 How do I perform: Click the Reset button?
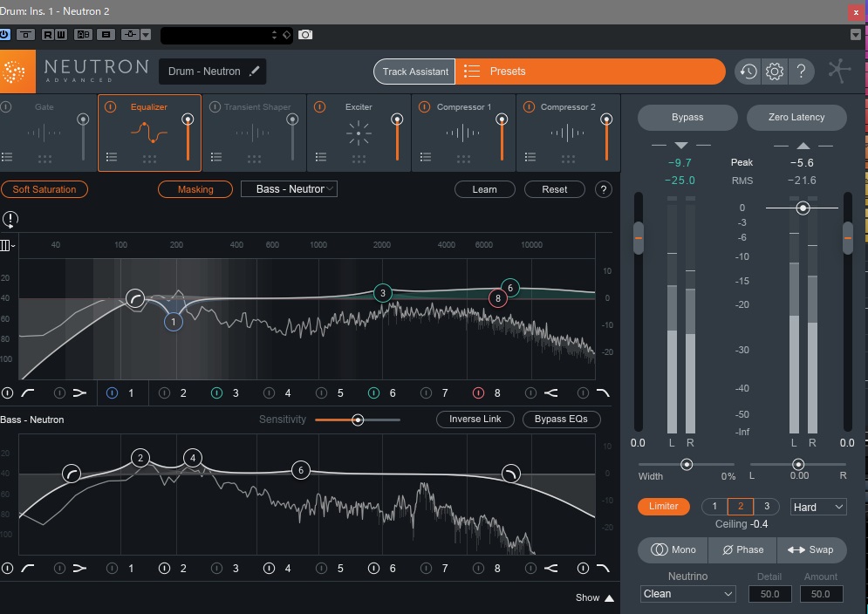click(x=554, y=189)
